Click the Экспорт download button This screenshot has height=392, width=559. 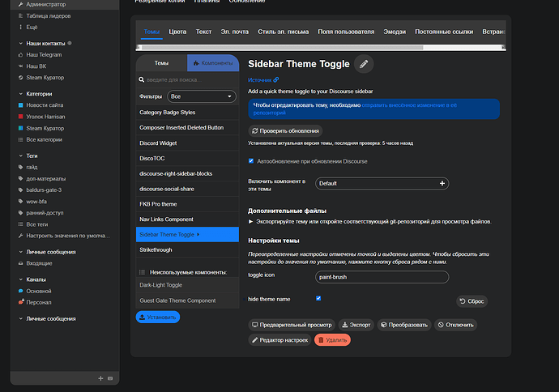click(x=356, y=325)
